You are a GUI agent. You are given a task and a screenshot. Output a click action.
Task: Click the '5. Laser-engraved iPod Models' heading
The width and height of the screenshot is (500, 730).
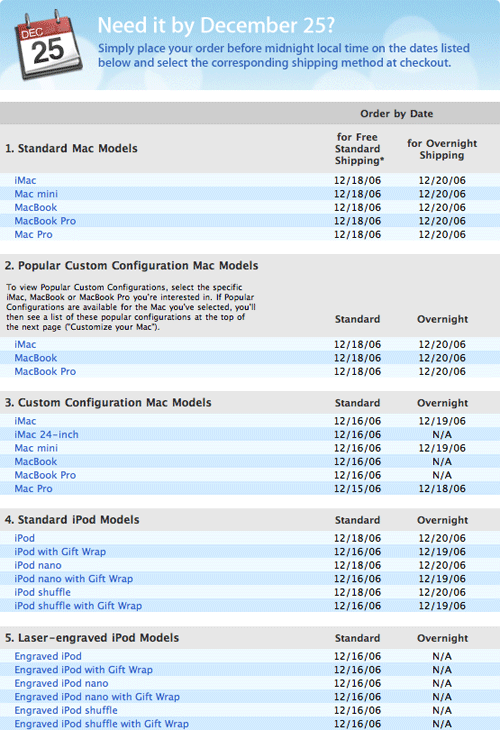[x=92, y=638]
